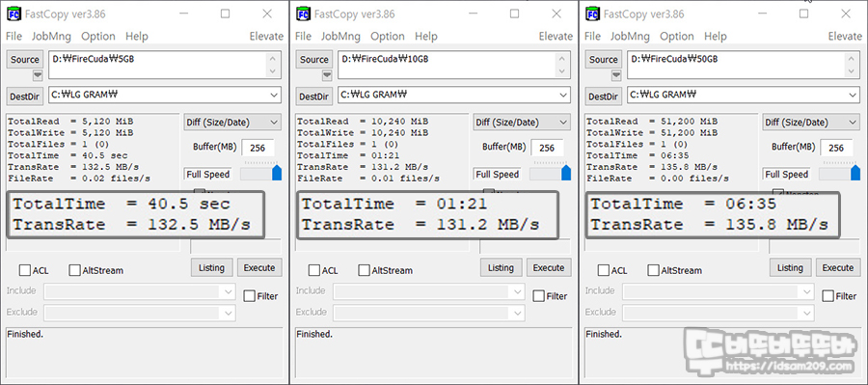Screen dimensions: 868x385
Task: Open File menu in 5GB window
Action: (x=14, y=37)
